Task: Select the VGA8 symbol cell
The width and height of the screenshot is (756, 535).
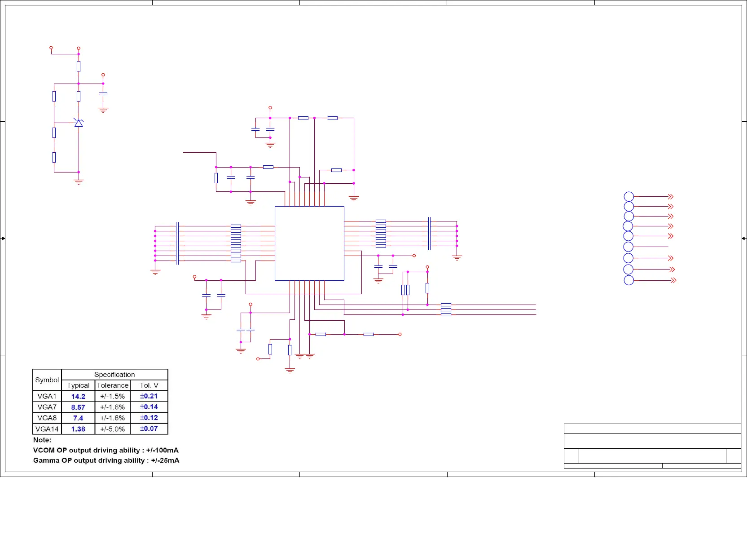Action: (x=47, y=418)
